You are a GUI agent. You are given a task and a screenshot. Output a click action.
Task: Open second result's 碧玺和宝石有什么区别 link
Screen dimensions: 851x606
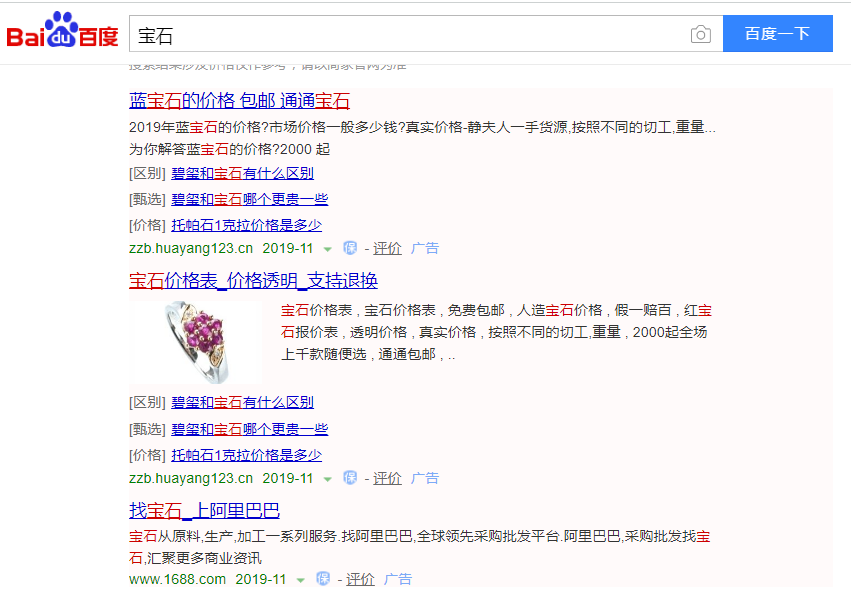tap(243, 403)
